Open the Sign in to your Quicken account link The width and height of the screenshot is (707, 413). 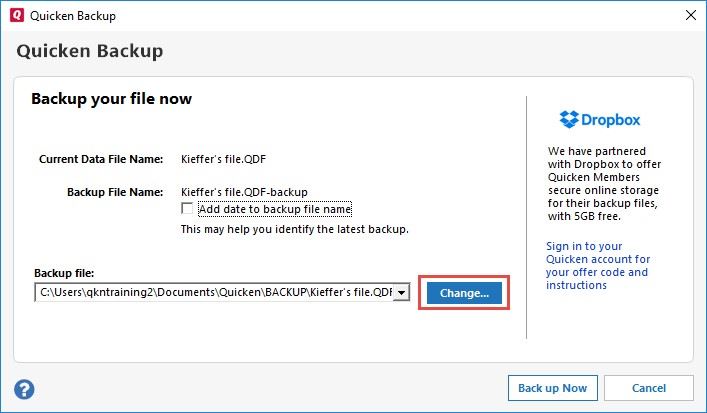[598, 265]
